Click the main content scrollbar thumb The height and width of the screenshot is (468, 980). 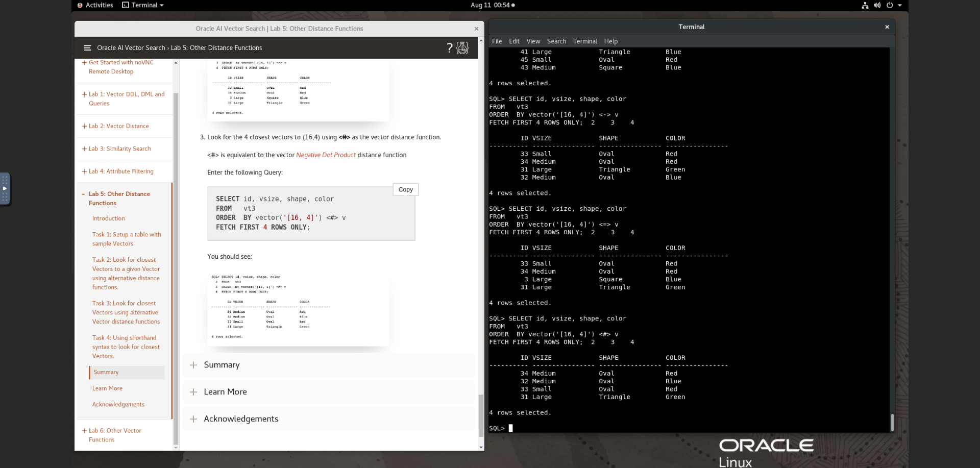pyautogui.click(x=481, y=415)
